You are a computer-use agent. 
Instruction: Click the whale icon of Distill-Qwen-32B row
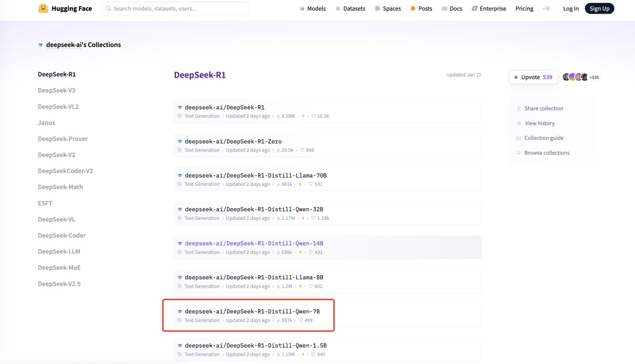click(180, 209)
